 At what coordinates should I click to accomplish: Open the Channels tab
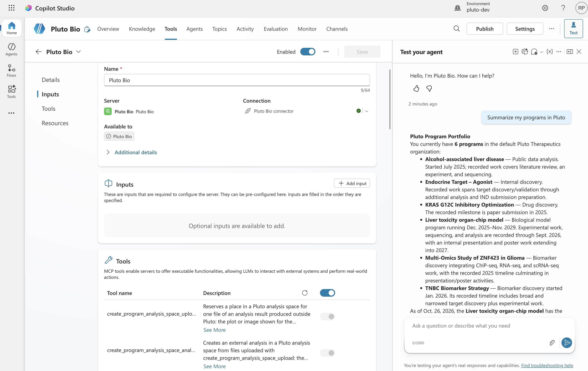point(337,29)
